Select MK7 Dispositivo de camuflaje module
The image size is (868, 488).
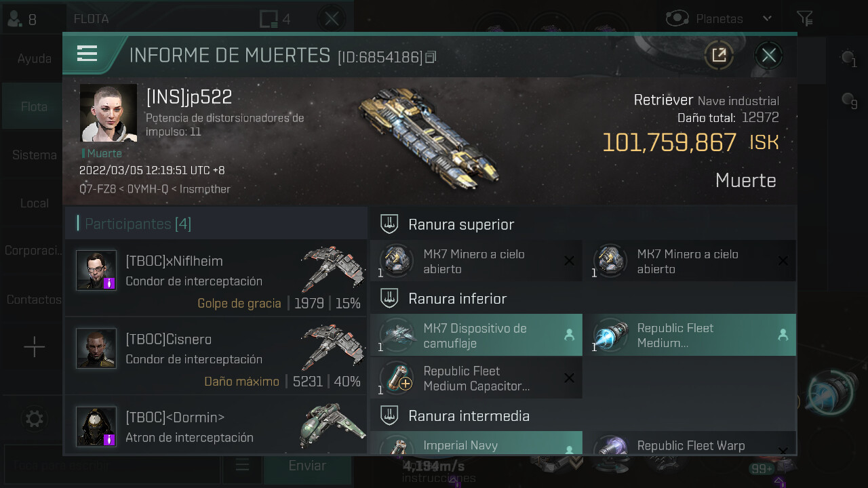476,335
